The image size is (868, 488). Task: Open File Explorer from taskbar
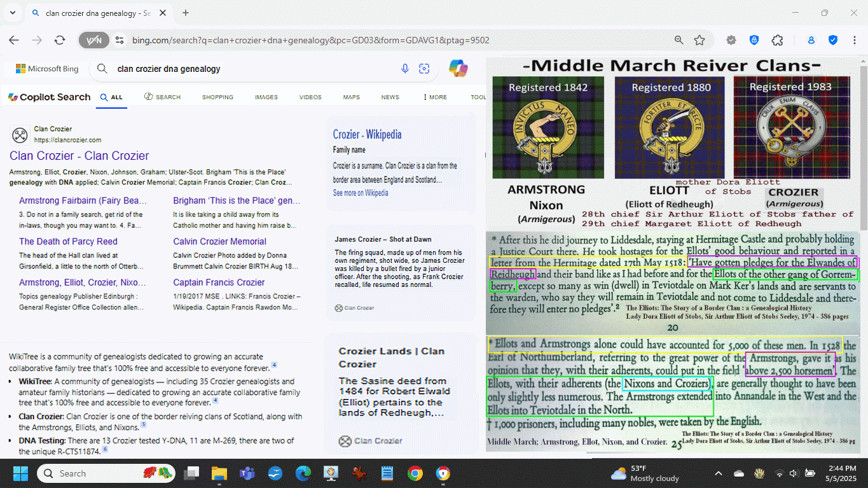[219, 473]
